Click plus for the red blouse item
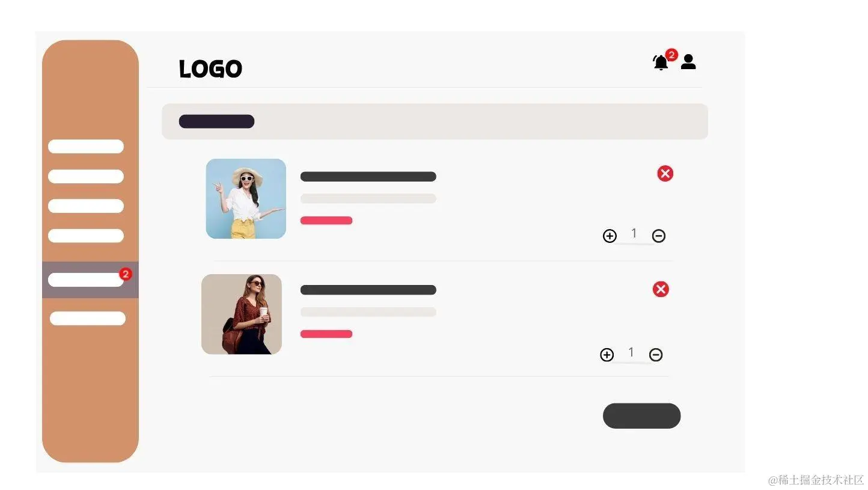The width and height of the screenshot is (868, 490). pos(607,355)
